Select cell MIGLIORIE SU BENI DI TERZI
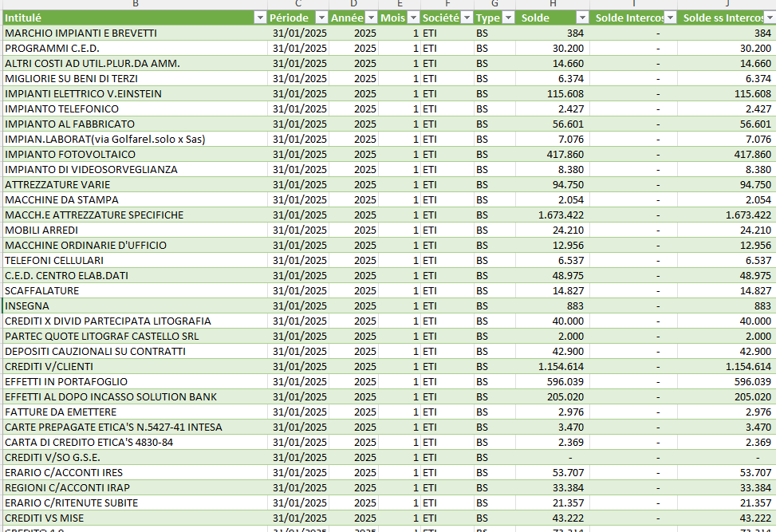The width and height of the screenshot is (776, 532). pyautogui.click(x=135, y=79)
